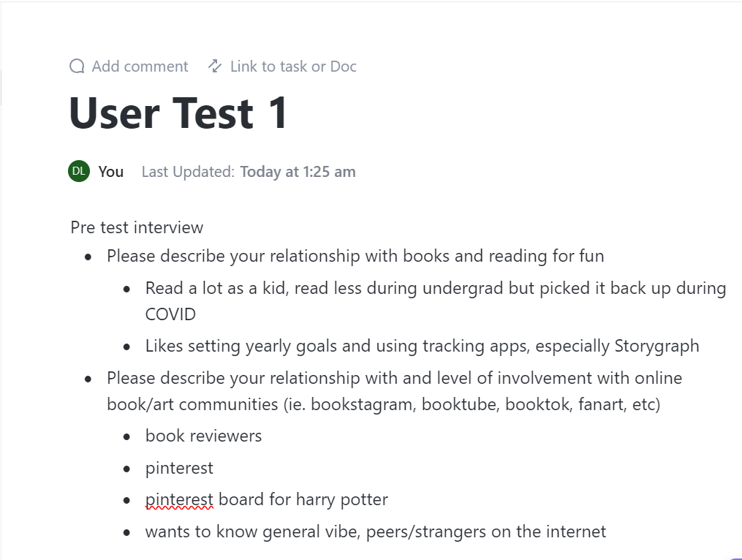Click the book reviewers bullet
Screen dimensions: 742x560
point(203,436)
